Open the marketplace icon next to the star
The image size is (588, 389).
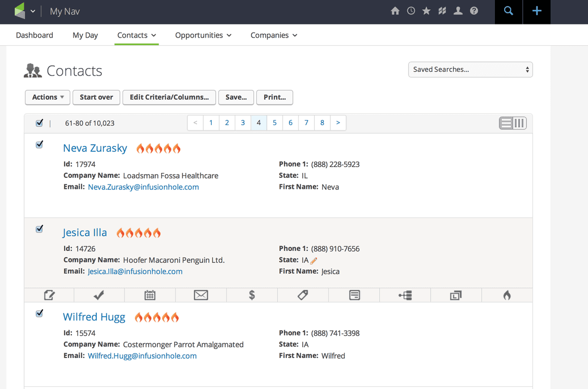click(x=442, y=11)
